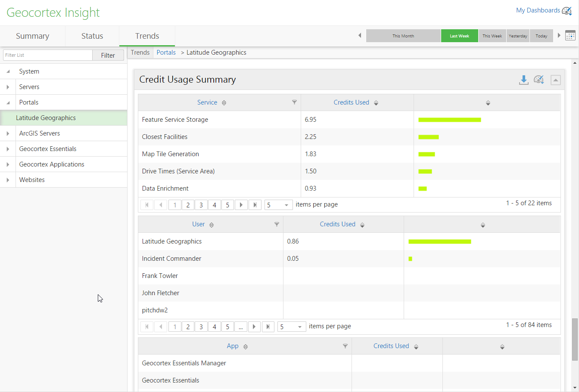Switch to the Status tab
The image size is (579, 392).
[x=92, y=36]
